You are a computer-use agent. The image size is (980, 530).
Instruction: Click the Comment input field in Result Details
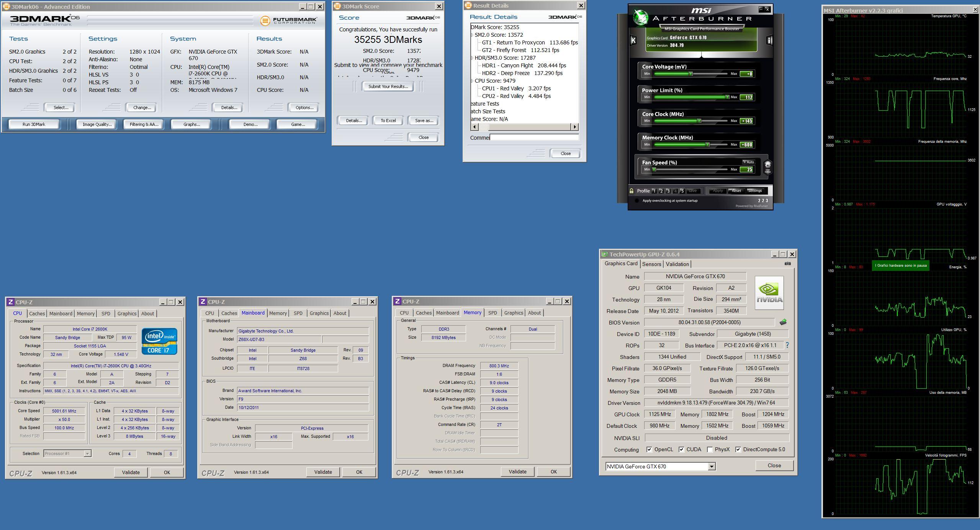coord(534,137)
